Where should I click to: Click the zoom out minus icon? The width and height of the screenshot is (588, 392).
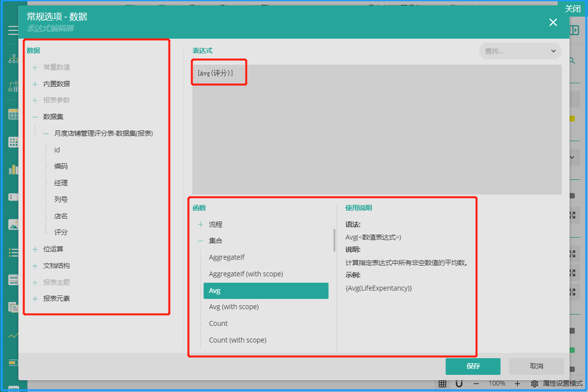coord(476,384)
